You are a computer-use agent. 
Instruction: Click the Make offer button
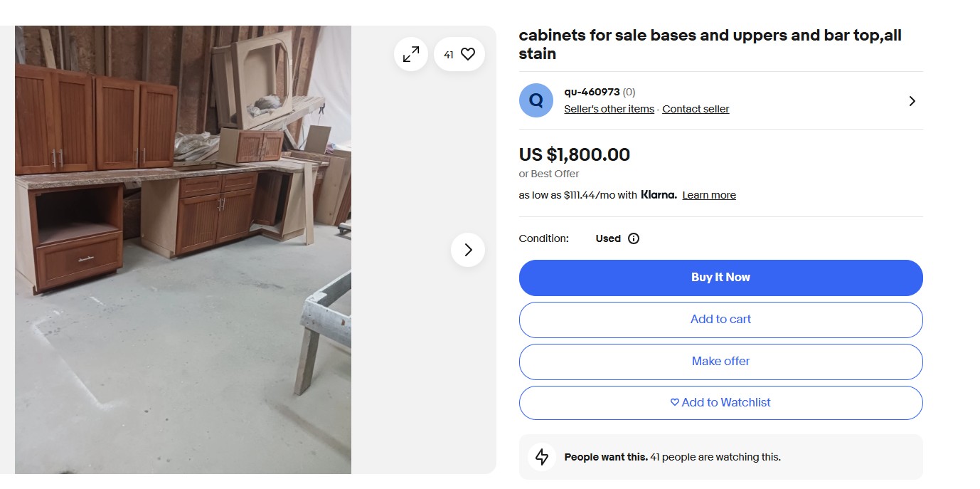720,362
